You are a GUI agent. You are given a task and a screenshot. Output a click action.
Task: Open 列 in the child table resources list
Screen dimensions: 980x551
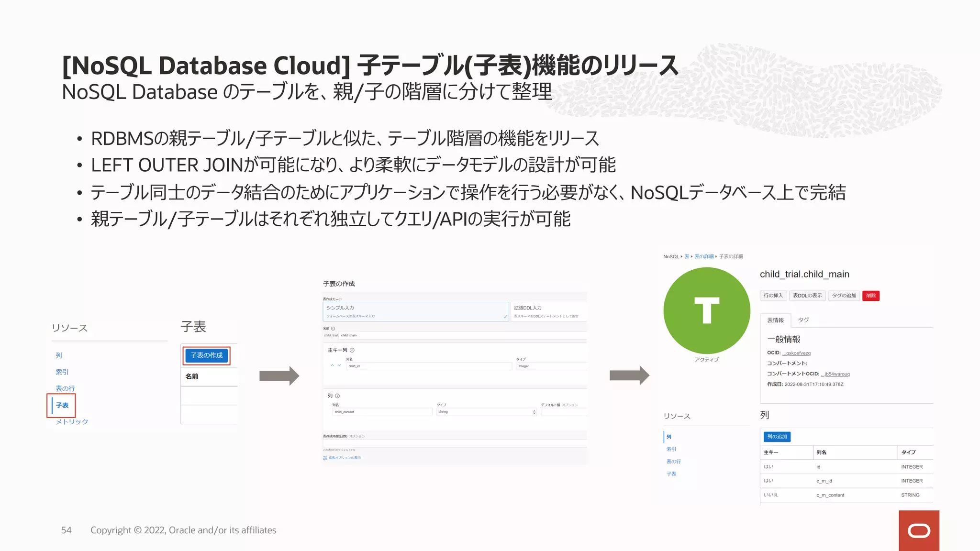pyautogui.click(x=669, y=437)
